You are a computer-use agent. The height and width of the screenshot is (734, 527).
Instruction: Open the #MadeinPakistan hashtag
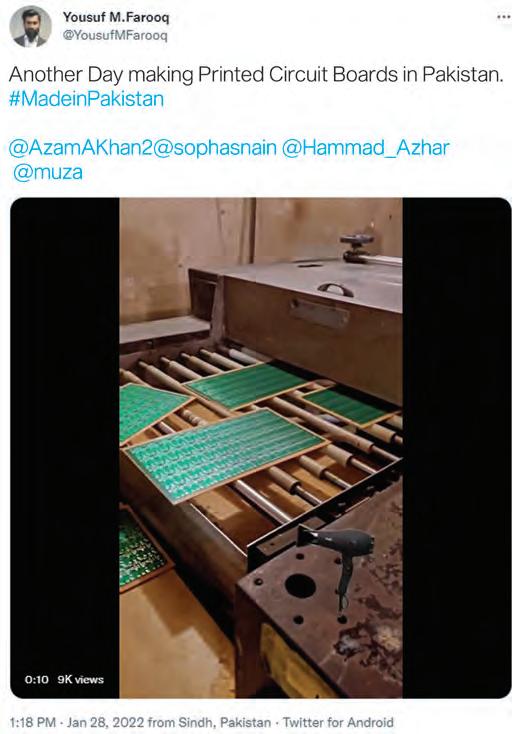coord(87,99)
